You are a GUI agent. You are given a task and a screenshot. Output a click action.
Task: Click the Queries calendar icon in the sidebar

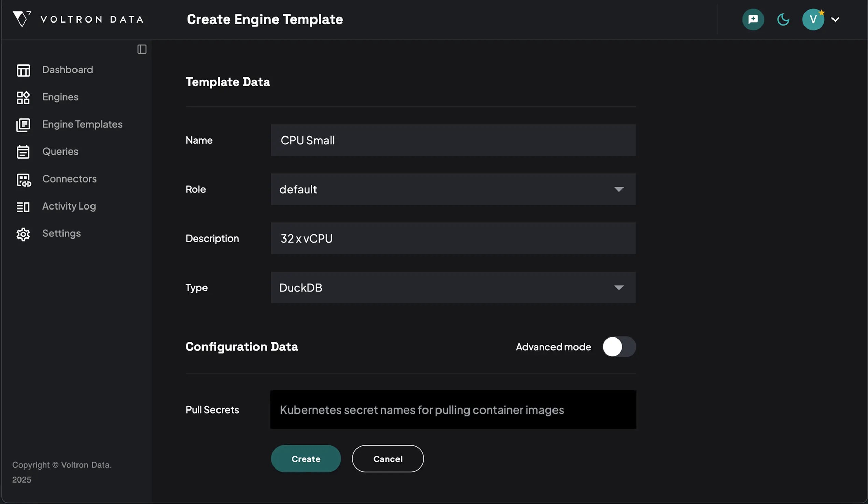(24, 152)
